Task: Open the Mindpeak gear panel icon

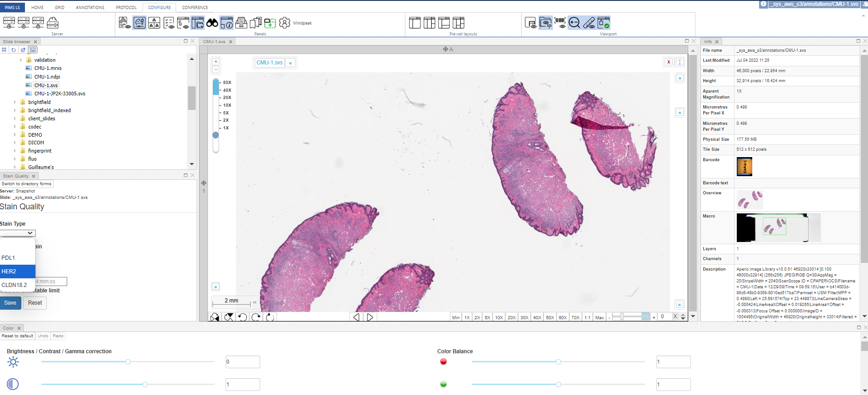Action: coord(285,23)
